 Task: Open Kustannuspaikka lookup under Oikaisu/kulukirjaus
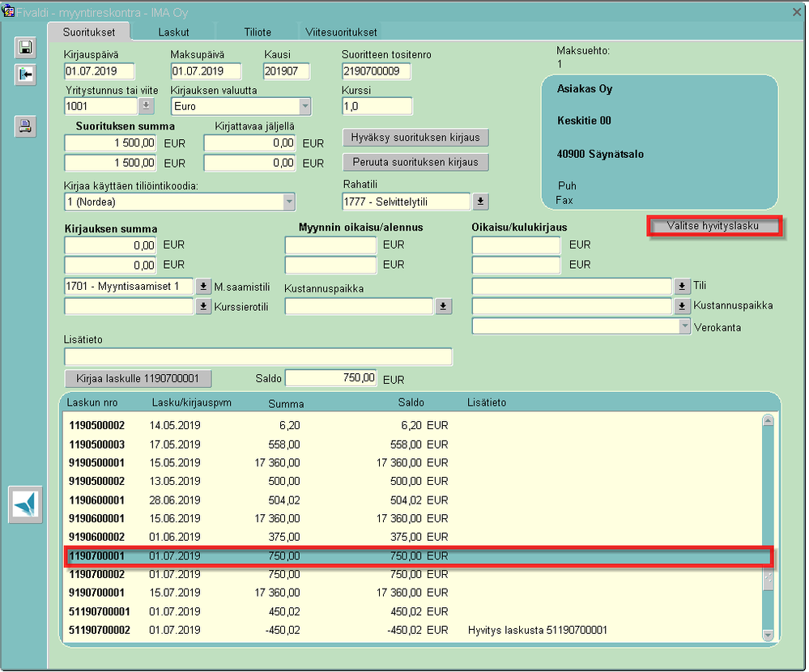682,306
